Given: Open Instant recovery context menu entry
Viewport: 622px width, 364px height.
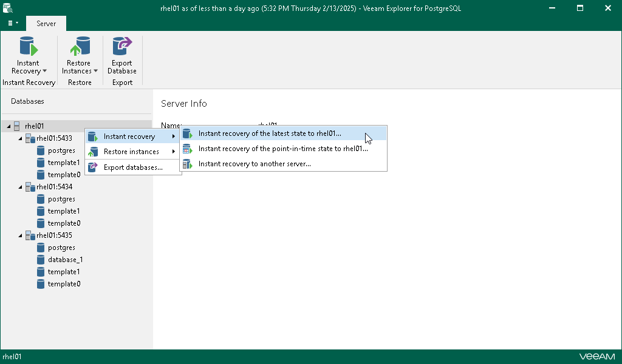Looking at the screenshot, I should [133, 136].
